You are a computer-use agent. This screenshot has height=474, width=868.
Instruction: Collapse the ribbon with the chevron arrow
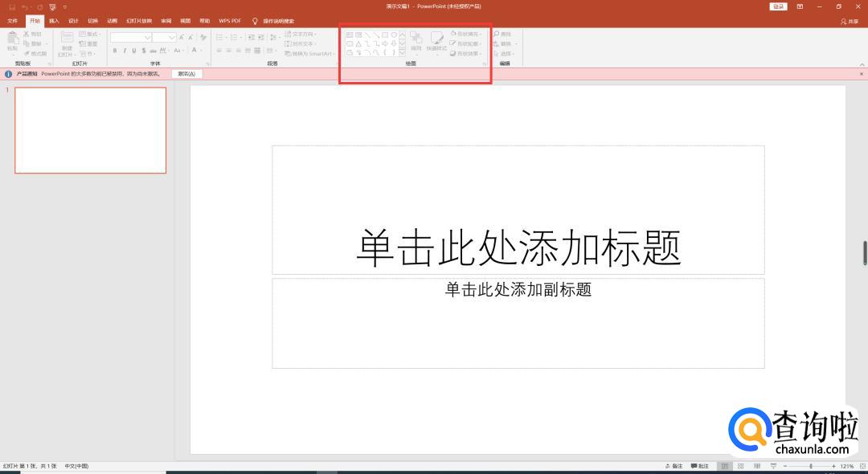point(862,64)
